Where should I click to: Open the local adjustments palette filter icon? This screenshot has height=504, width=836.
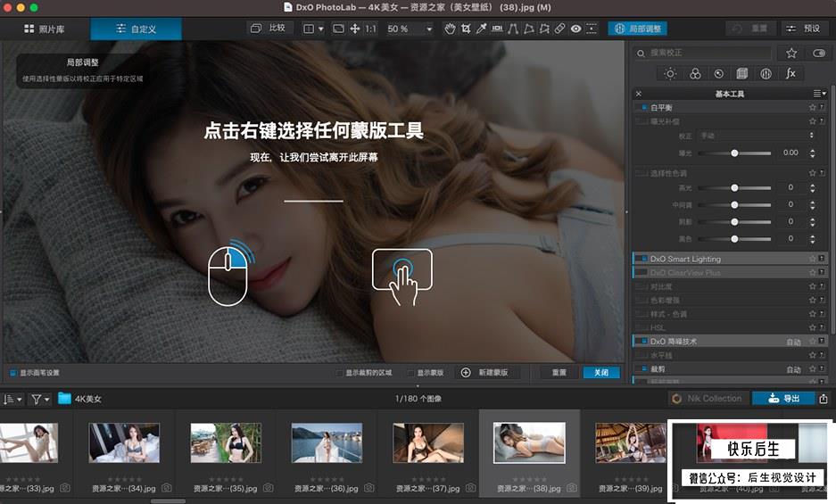(x=766, y=74)
